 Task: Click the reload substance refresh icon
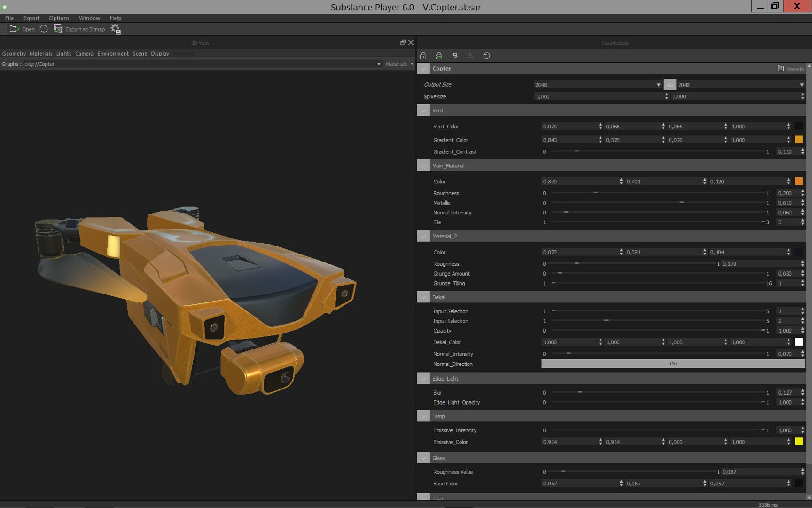click(44, 29)
